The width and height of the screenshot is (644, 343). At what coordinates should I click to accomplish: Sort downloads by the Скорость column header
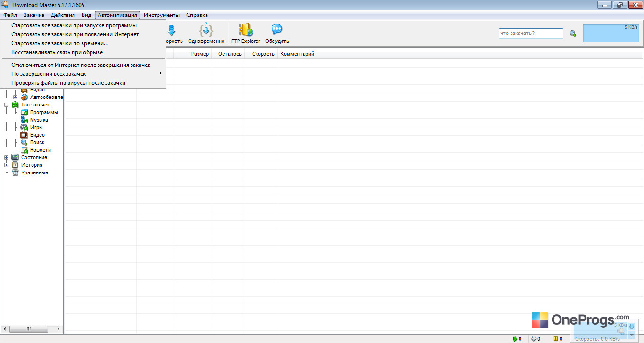(262, 54)
